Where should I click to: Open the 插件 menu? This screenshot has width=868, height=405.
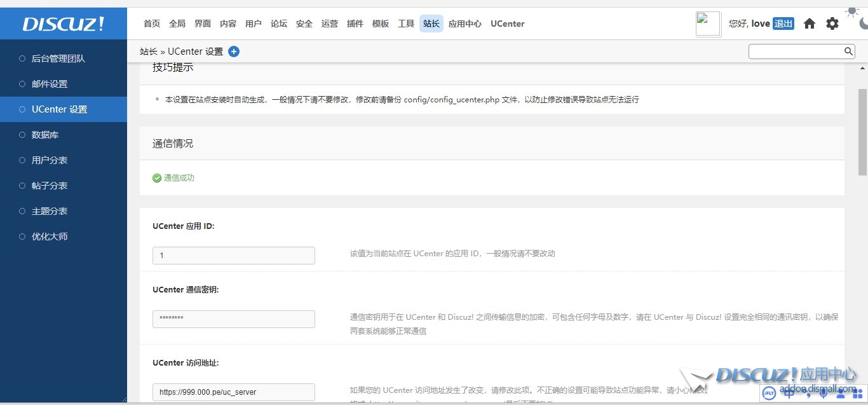(x=355, y=24)
